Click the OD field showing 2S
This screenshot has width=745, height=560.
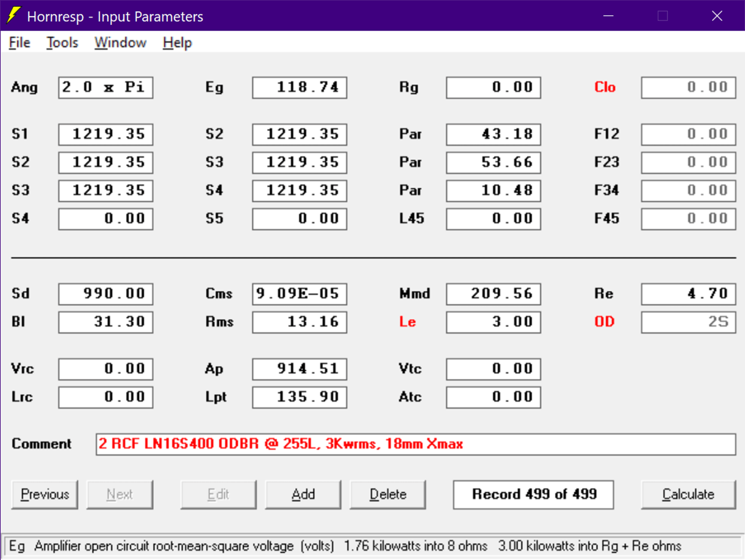[x=688, y=322]
